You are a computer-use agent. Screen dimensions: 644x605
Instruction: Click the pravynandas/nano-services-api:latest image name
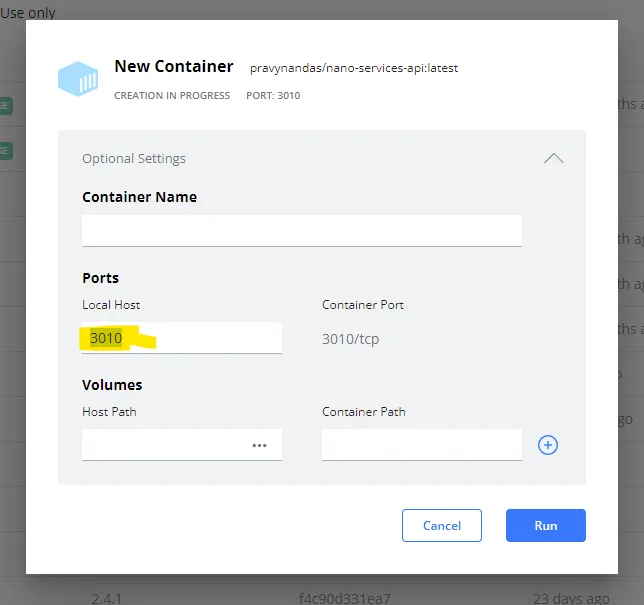tap(353, 68)
